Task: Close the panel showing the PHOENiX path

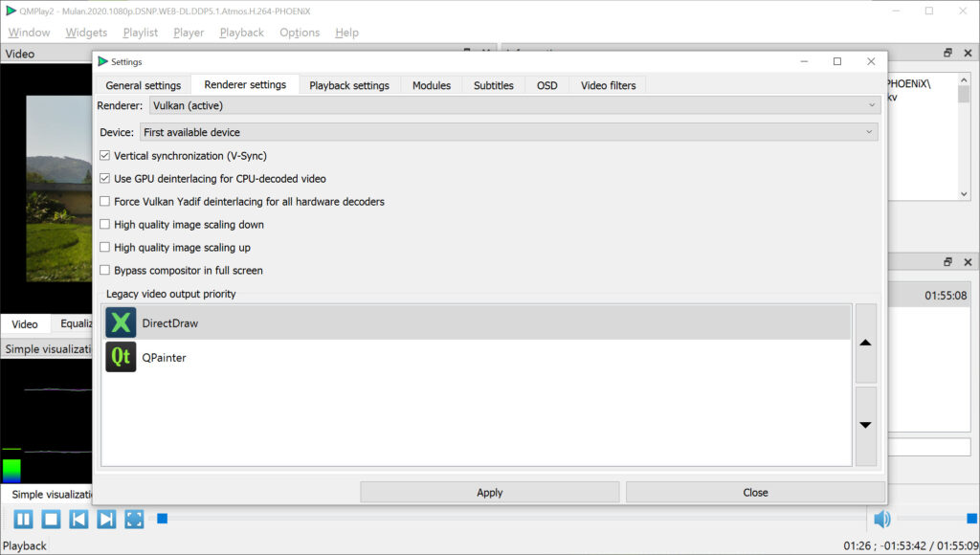Action: (x=968, y=54)
